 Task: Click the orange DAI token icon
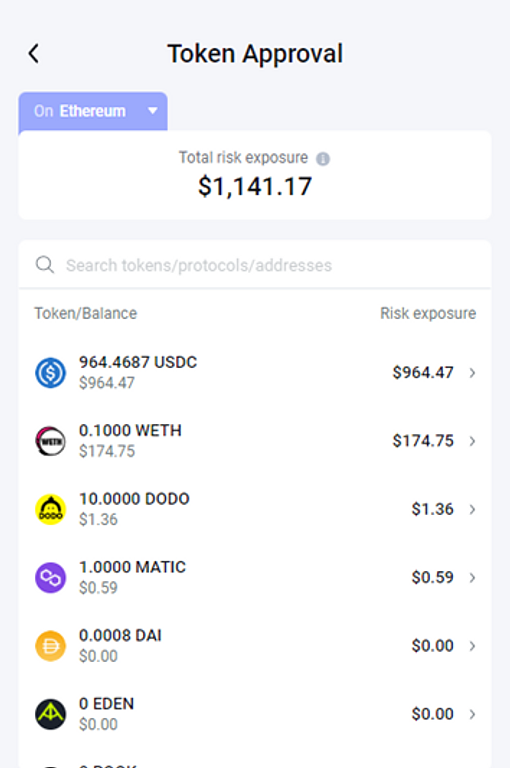click(50, 646)
